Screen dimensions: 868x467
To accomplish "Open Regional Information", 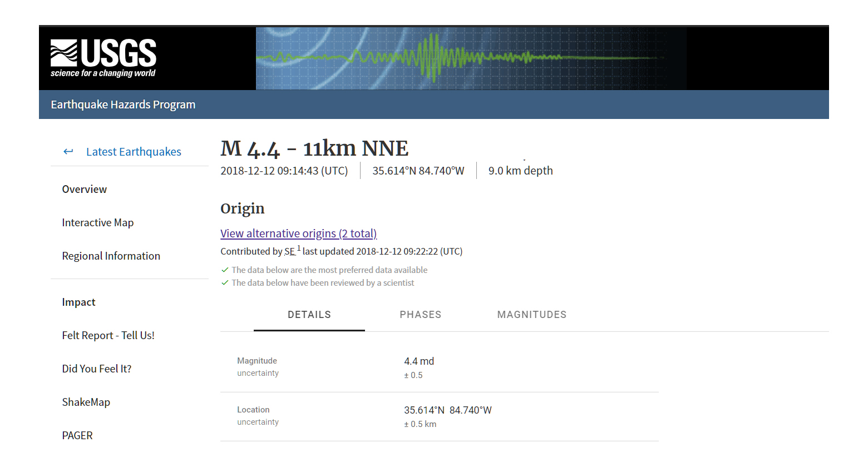I will pos(111,256).
